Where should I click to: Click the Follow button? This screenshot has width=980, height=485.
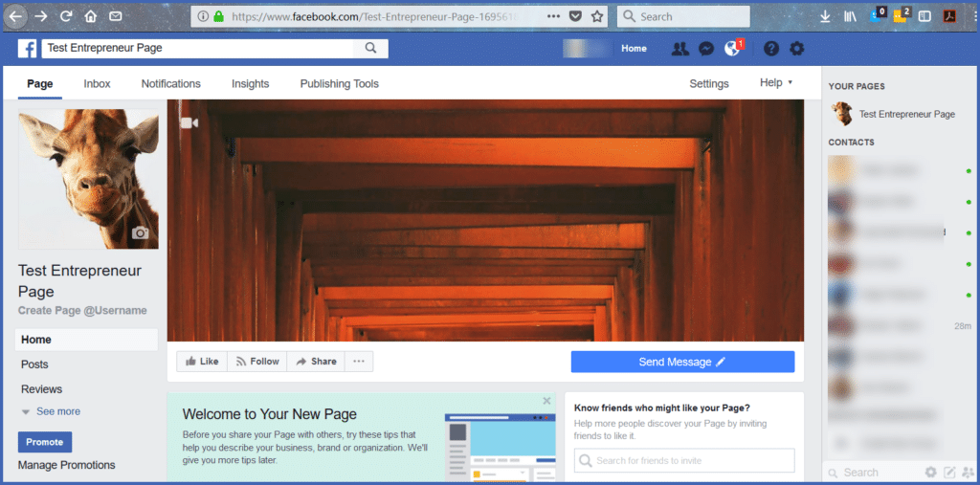tap(257, 362)
